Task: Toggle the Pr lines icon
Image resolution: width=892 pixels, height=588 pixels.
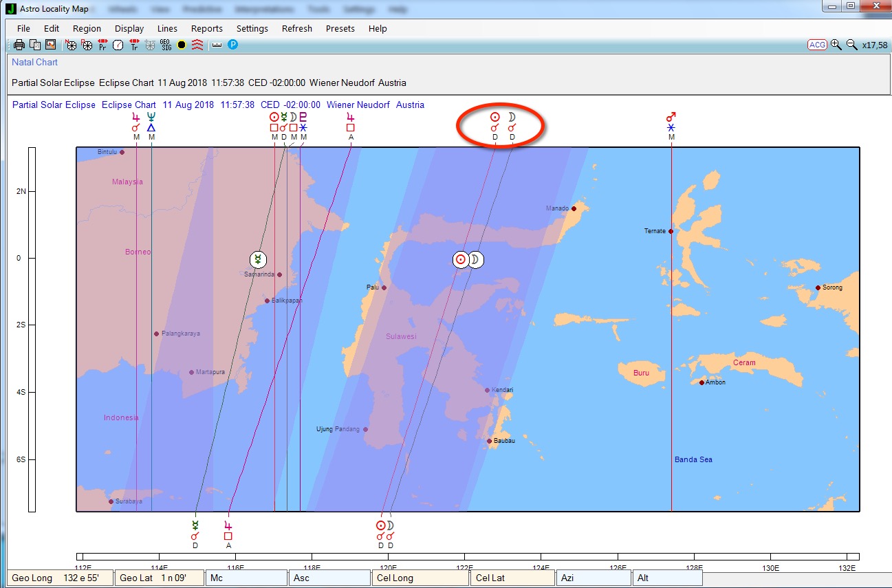Action: (102, 45)
